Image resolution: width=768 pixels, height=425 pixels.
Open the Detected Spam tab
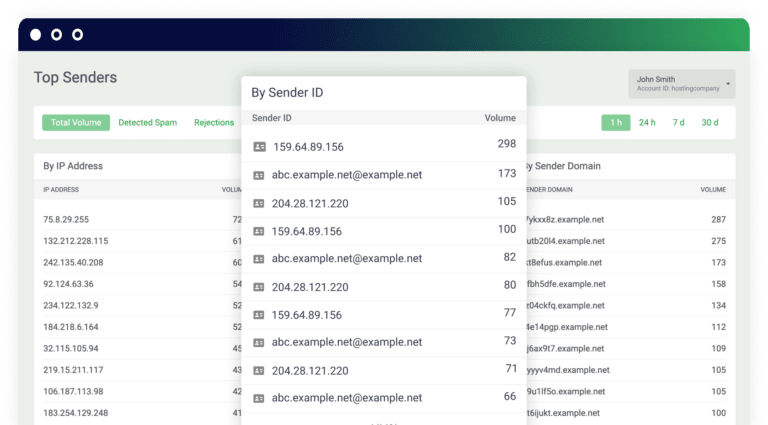point(147,123)
